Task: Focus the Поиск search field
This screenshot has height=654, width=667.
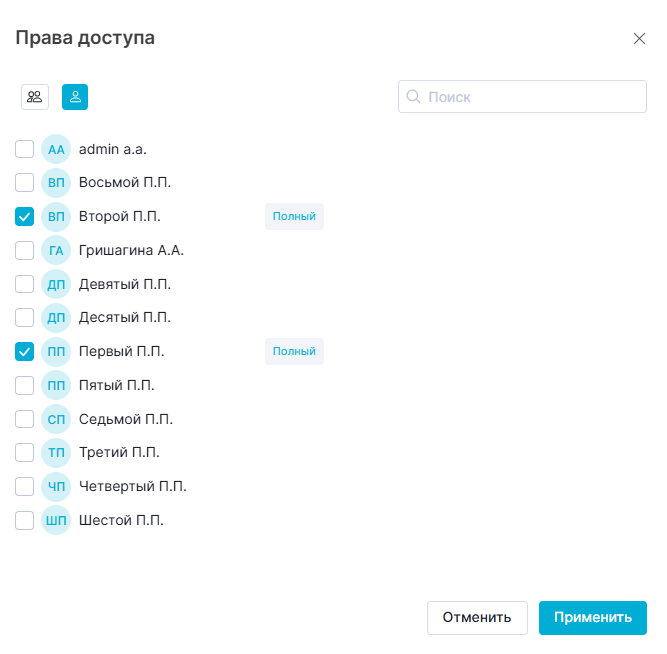Action: (x=530, y=97)
